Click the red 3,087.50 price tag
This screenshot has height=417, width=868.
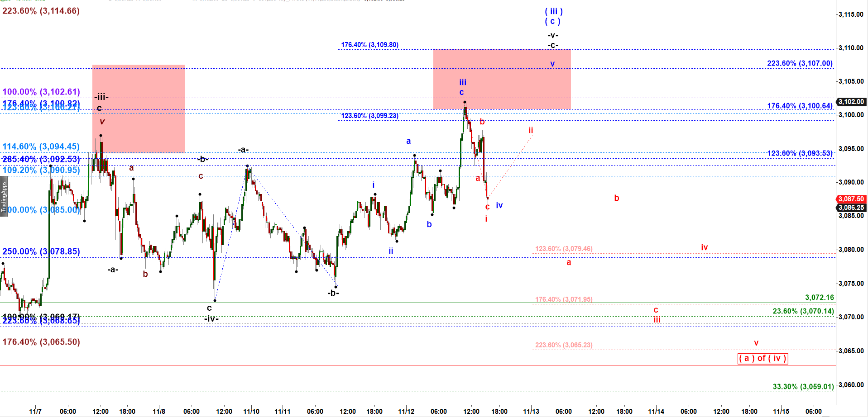851,199
